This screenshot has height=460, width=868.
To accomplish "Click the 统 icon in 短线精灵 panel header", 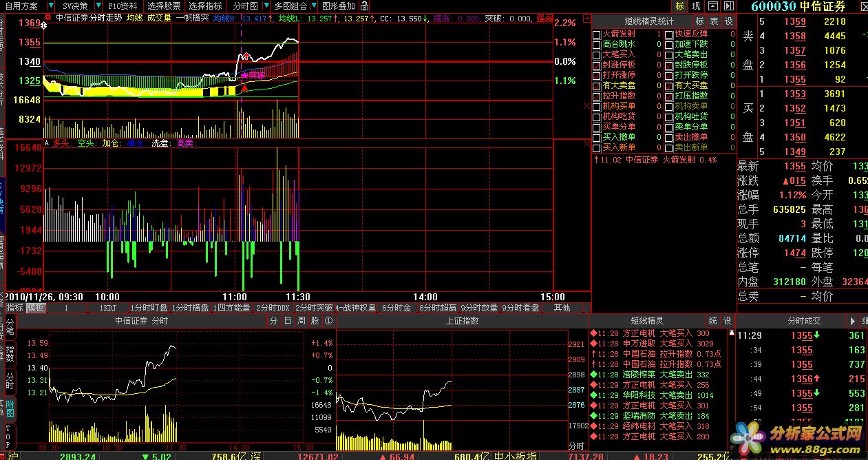I will pos(713,321).
